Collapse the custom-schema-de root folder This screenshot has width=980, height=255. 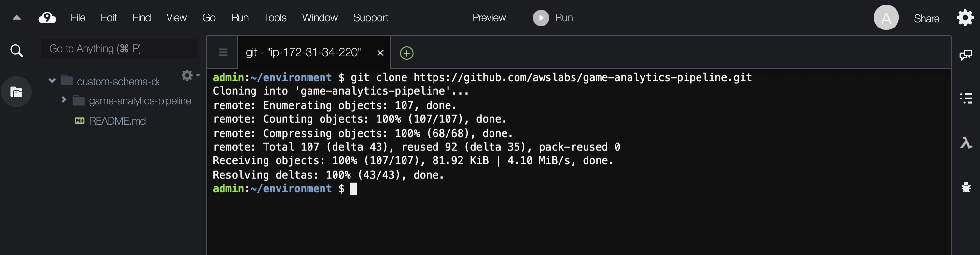(52, 81)
